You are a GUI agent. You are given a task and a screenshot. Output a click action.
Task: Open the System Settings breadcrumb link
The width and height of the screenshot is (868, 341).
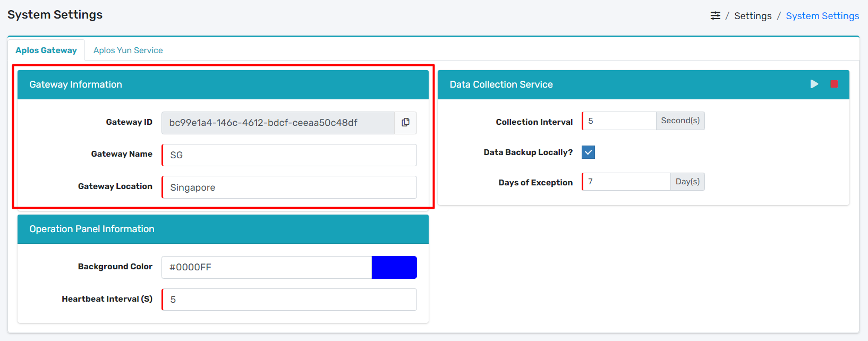tap(822, 16)
